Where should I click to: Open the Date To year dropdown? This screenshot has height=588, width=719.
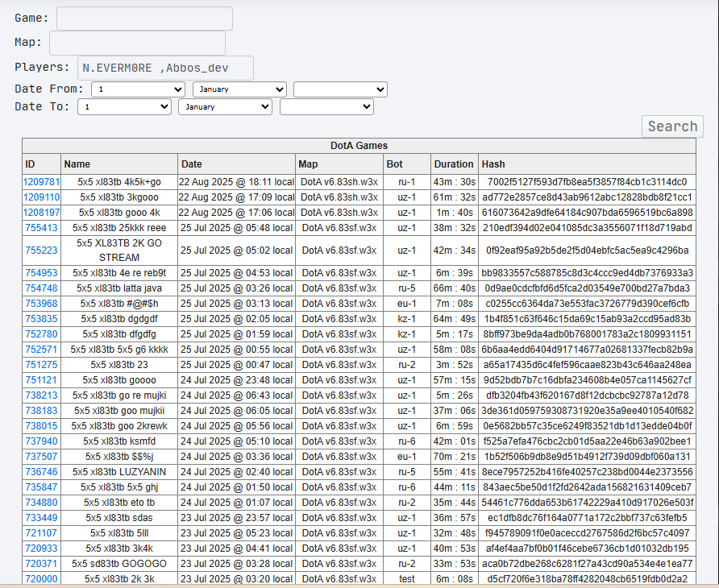tap(326, 107)
